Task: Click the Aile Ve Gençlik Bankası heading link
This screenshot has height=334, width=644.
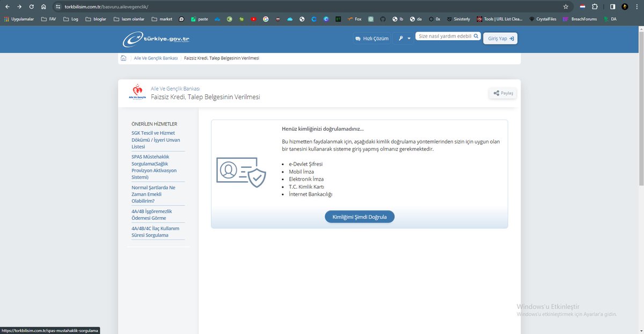Action: coord(175,88)
